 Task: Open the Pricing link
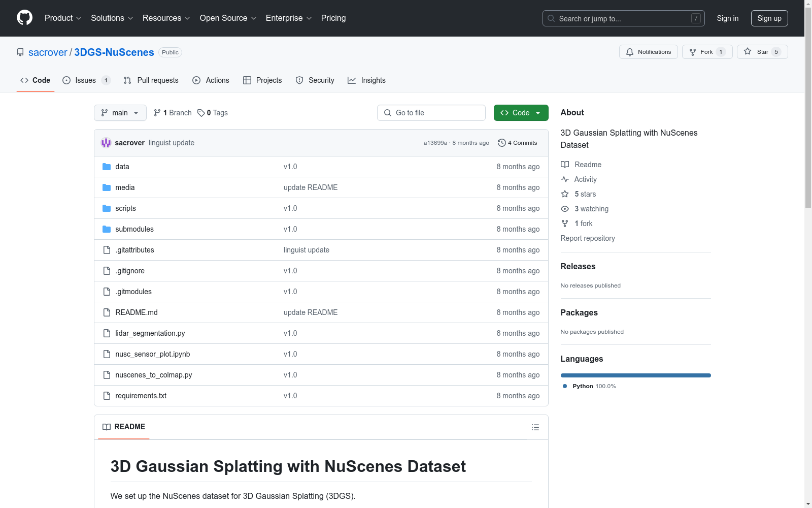(x=333, y=18)
